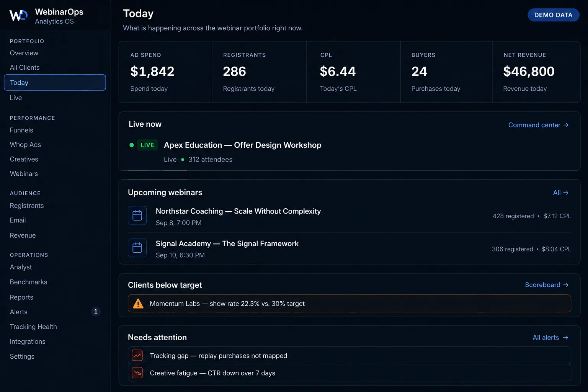View All upcoming webinars link
This screenshot has height=392, width=588.
pos(561,193)
